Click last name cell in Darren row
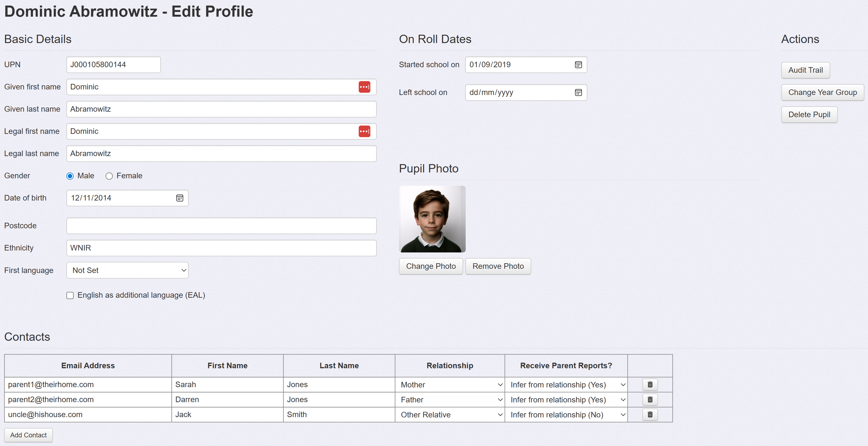 pyautogui.click(x=339, y=400)
